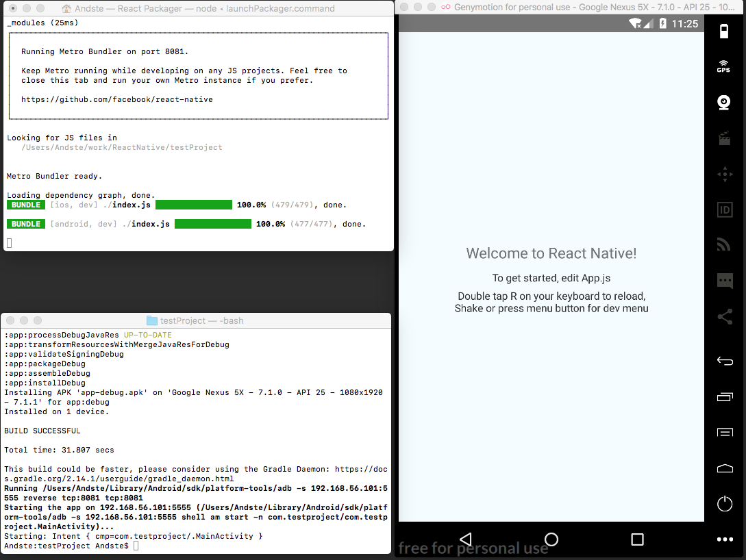The image size is (746, 560).
Task: Open the Genymotion GPS widget
Action: click(x=723, y=66)
